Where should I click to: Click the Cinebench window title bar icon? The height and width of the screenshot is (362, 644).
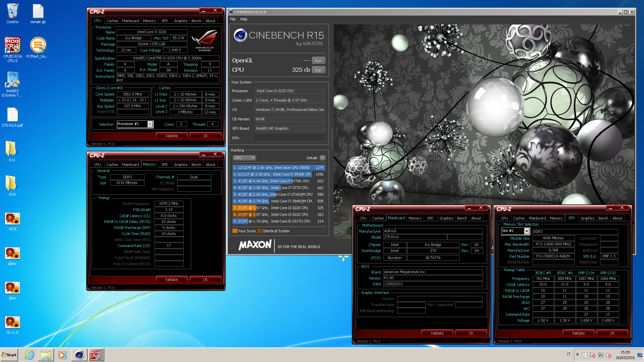click(231, 12)
